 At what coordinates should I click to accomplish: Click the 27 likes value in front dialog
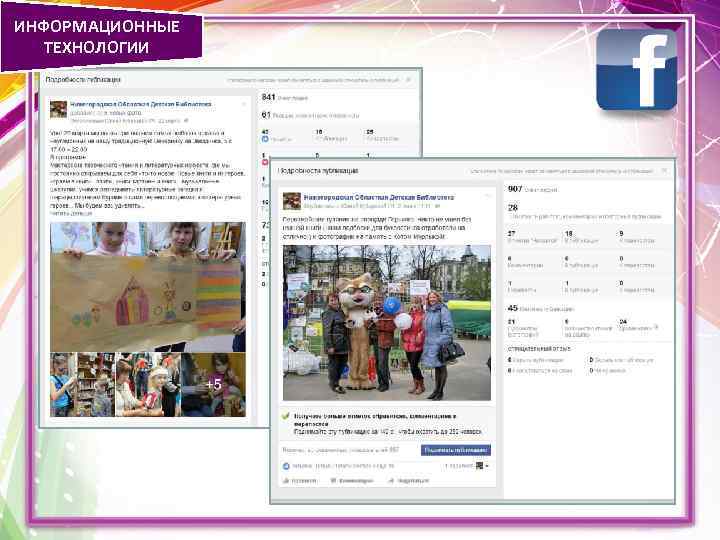click(x=512, y=233)
